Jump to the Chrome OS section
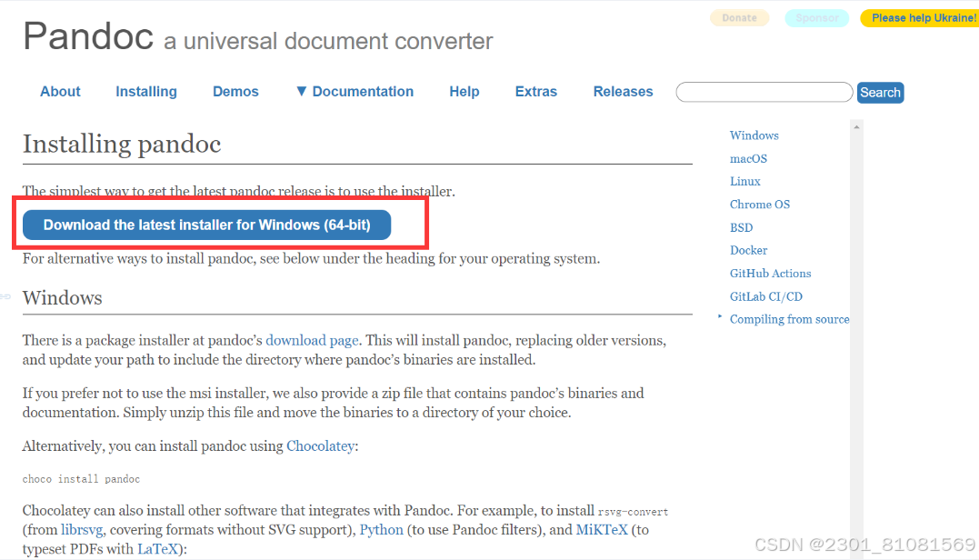 click(x=760, y=205)
